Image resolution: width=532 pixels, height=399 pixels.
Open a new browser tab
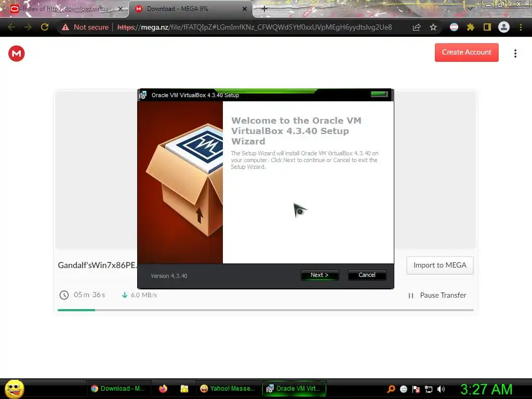click(x=264, y=9)
